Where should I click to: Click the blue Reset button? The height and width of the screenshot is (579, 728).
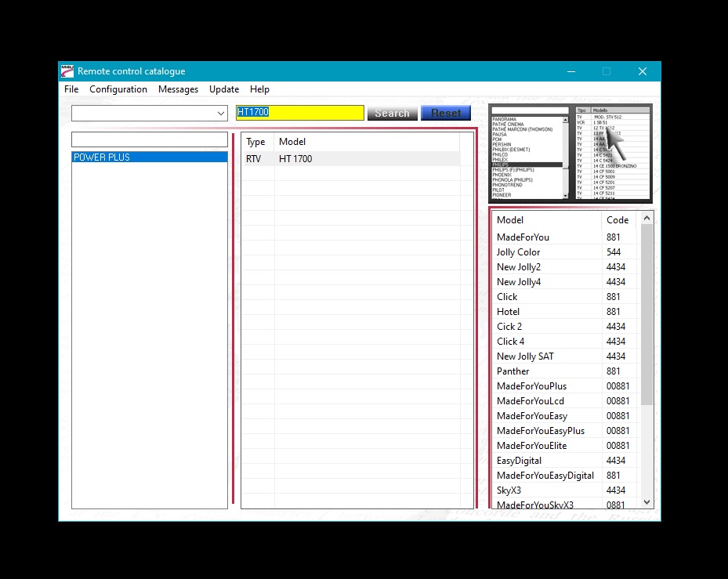coord(446,113)
